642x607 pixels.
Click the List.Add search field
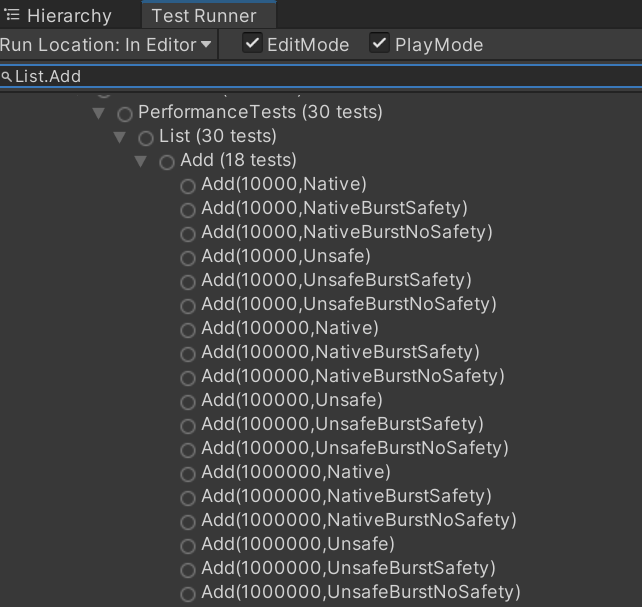pos(320,77)
